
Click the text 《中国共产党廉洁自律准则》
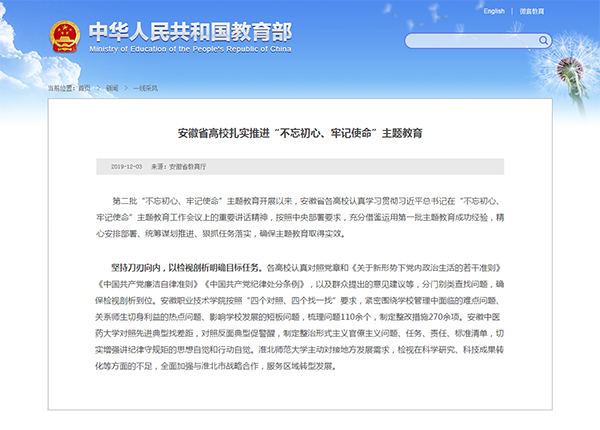click(148, 284)
